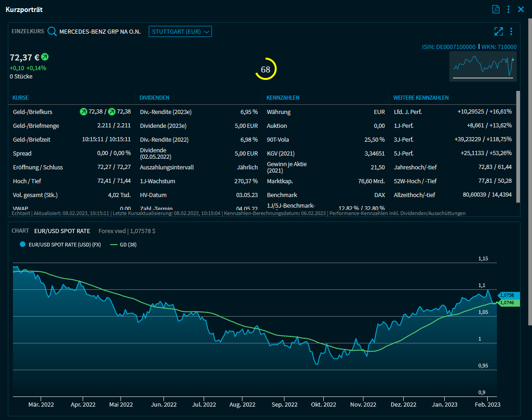Click the PDF export icon
This screenshot has height=420, width=532.
pos(496,9)
